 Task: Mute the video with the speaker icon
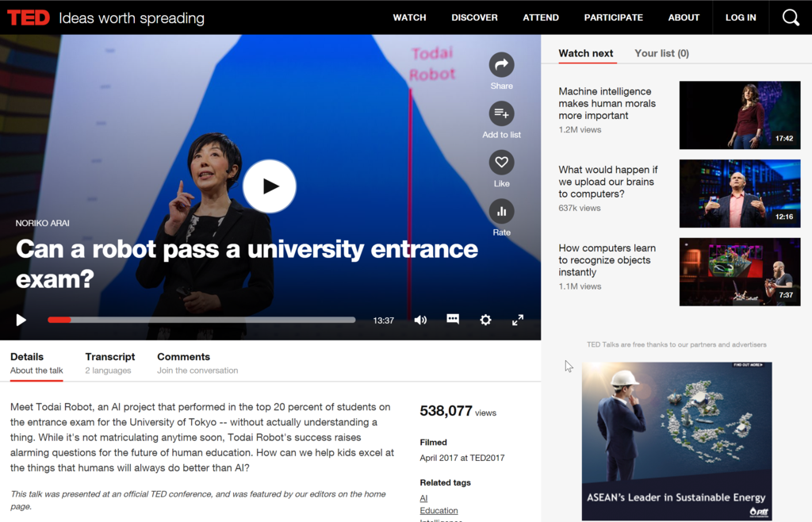(420, 320)
